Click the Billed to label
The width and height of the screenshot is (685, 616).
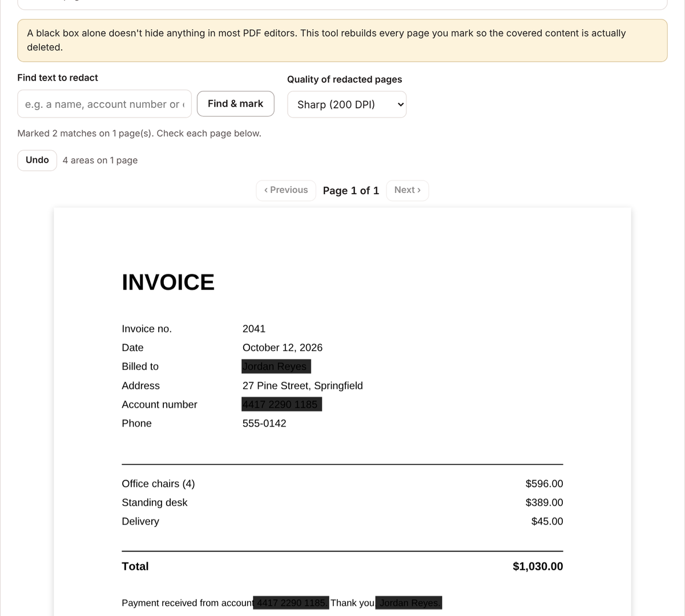point(140,367)
